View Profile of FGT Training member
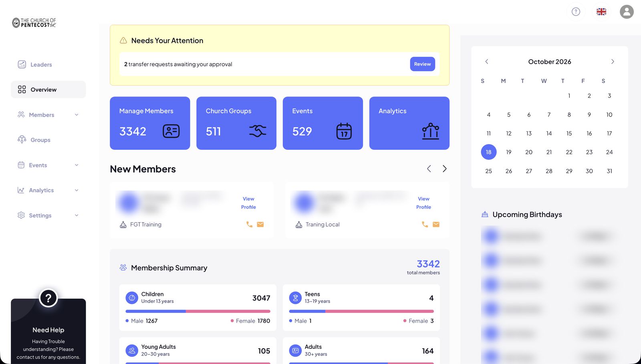Screen dimensions: 641x364 [x=248, y=203]
